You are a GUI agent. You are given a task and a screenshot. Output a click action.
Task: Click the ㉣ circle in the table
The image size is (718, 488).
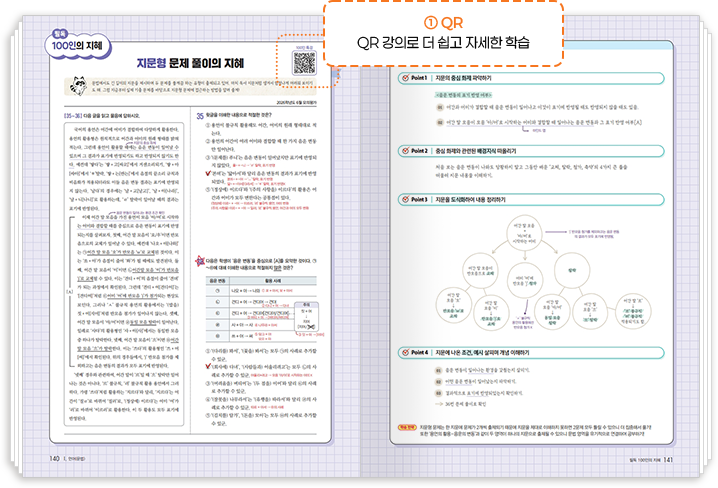[218, 325]
